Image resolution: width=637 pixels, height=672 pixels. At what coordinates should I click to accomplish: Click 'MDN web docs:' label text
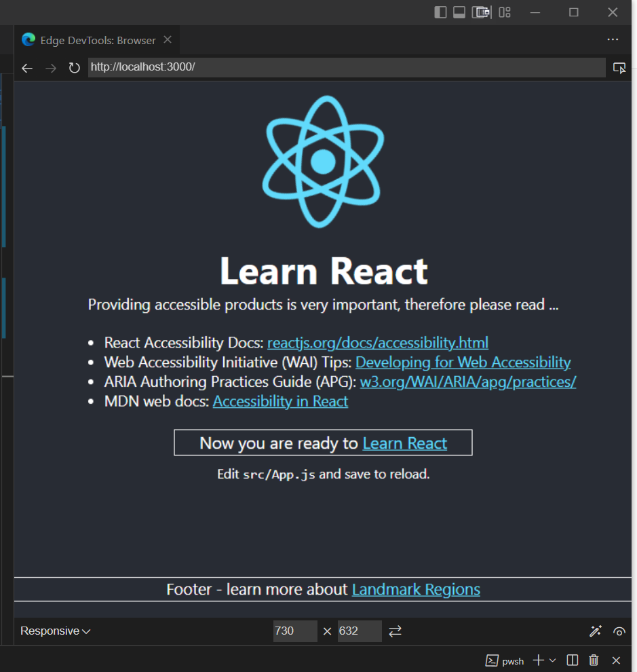pyautogui.click(x=157, y=402)
